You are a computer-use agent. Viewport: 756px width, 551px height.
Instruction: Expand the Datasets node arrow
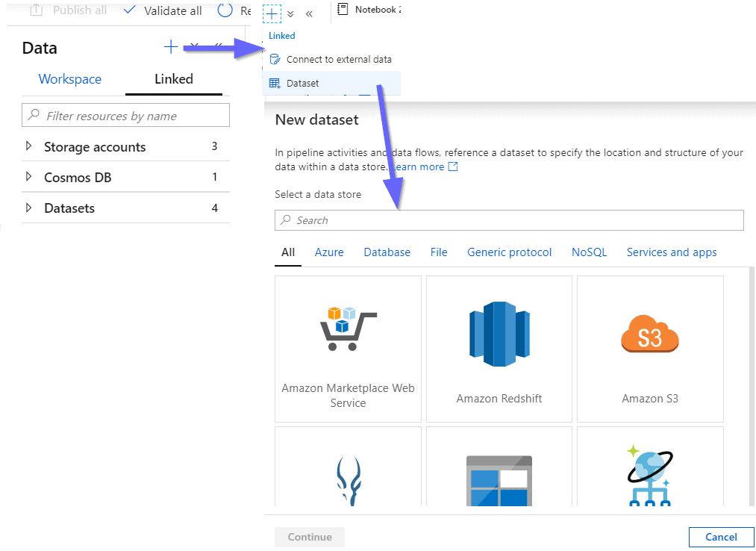click(28, 208)
